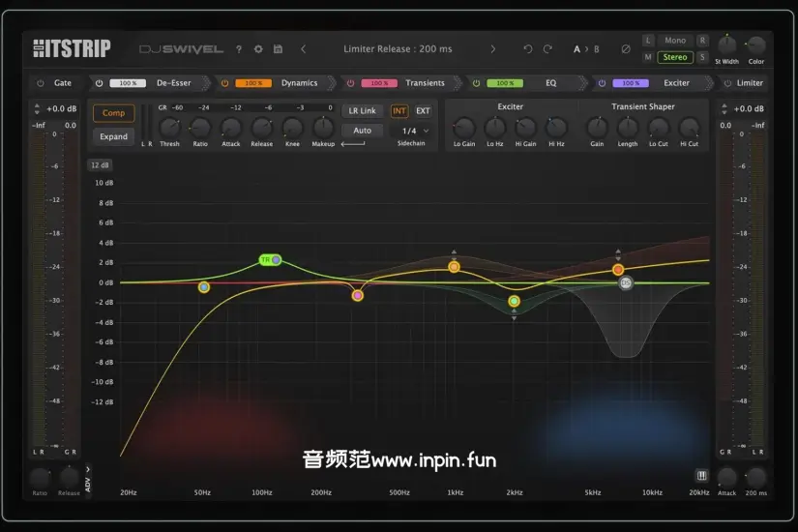798x532 pixels.
Task: Select the grey DS de-esser node
Action: (x=626, y=283)
